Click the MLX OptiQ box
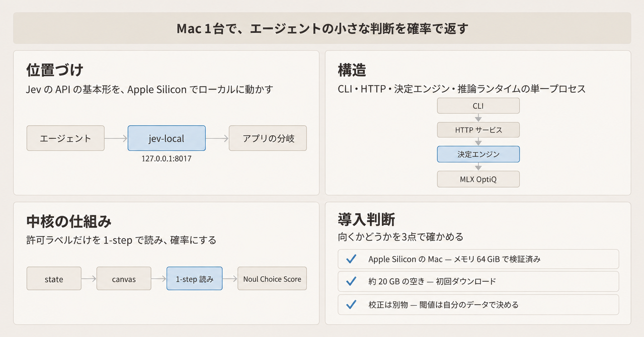This screenshot has width=644, height=337. [x=478, y=179]
